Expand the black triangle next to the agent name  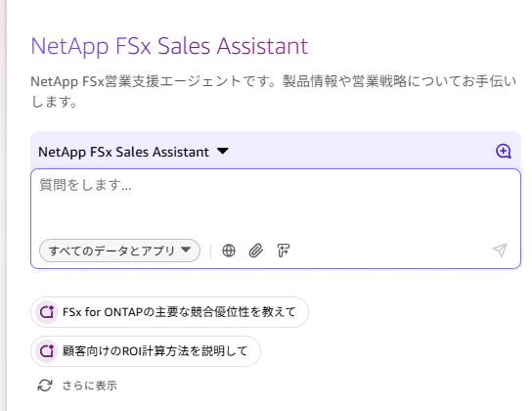tap(223, 151)
